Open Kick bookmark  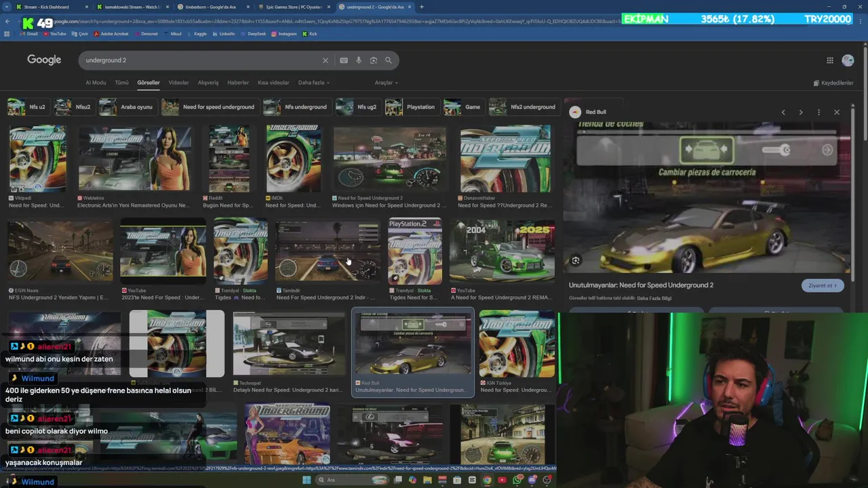click(310, 33)
